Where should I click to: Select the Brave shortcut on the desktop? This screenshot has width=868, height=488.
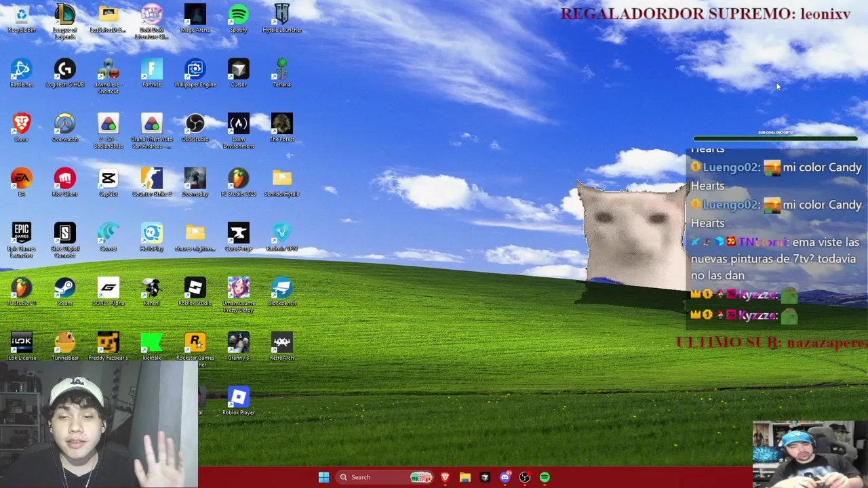pyautogui.click(x=22, y=128)
